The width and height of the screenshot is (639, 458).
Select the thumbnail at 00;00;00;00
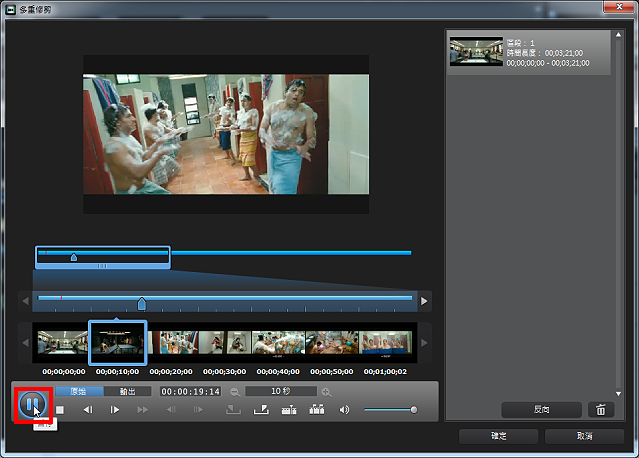coord(63,342)
